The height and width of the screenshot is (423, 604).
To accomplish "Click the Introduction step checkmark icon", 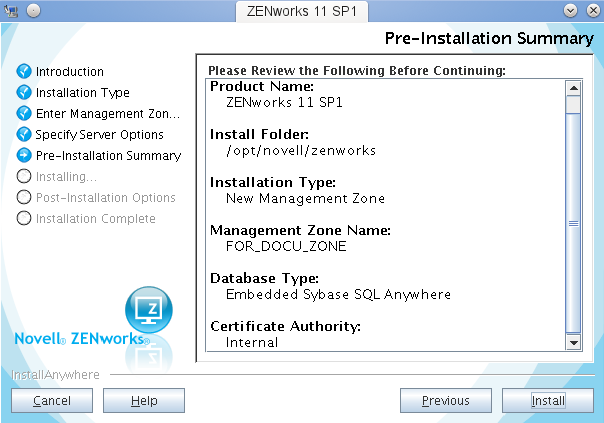I will click(25, 72).
